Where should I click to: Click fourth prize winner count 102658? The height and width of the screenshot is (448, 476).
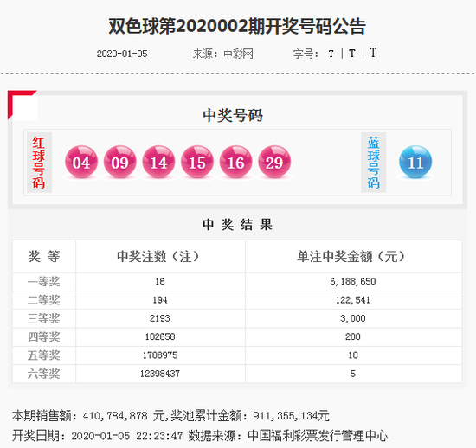pos(160,336)
